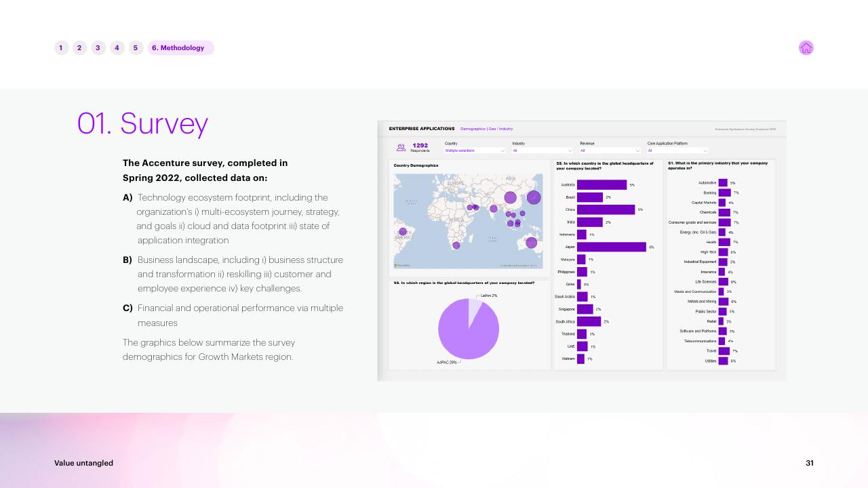This screenshot has height=488, width=868.
Task: Click the 'Consumer goods and services' label
Action: (x=692, y=222)
